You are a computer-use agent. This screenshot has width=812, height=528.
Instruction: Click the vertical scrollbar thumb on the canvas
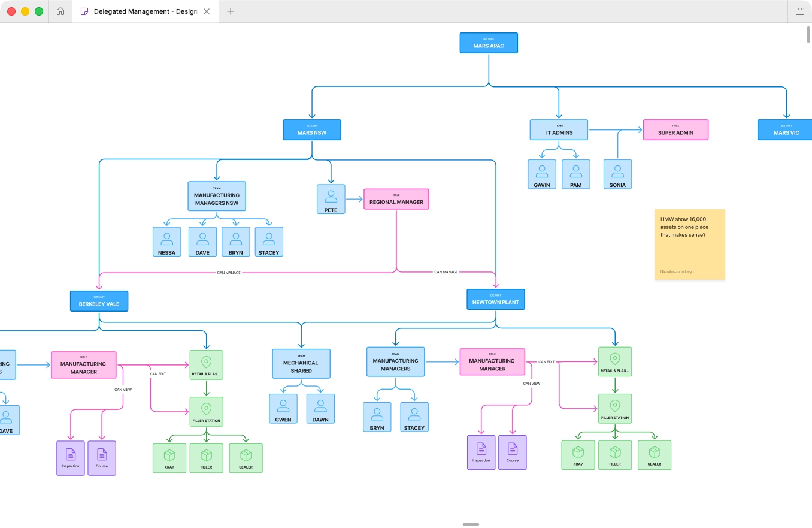click(x=808, y=34)
